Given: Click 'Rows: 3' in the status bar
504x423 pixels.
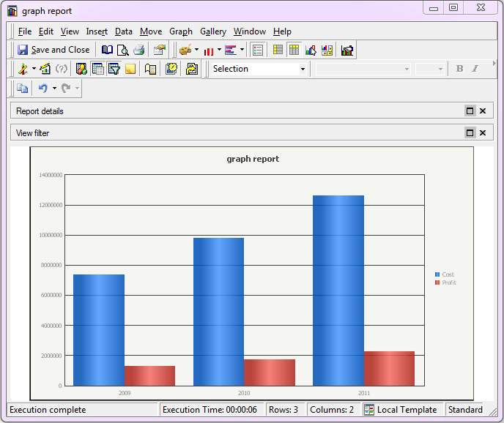Looking at the screenshot, I should 283,410.
